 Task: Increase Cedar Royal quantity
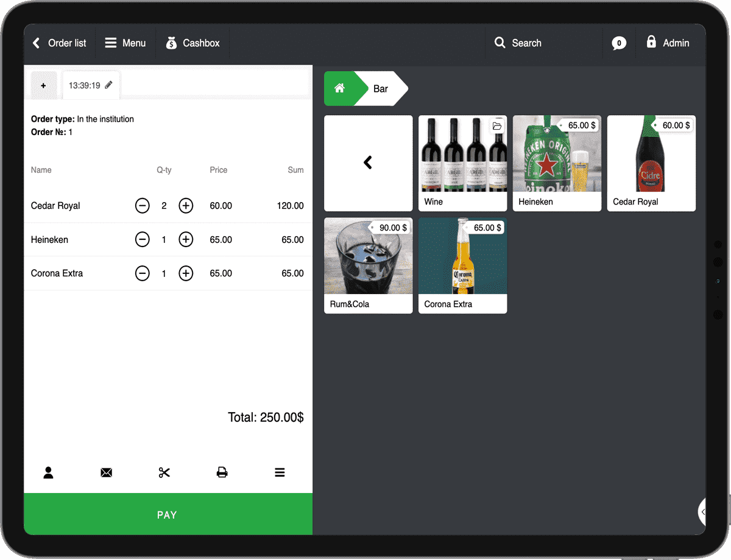pos(186,206)
